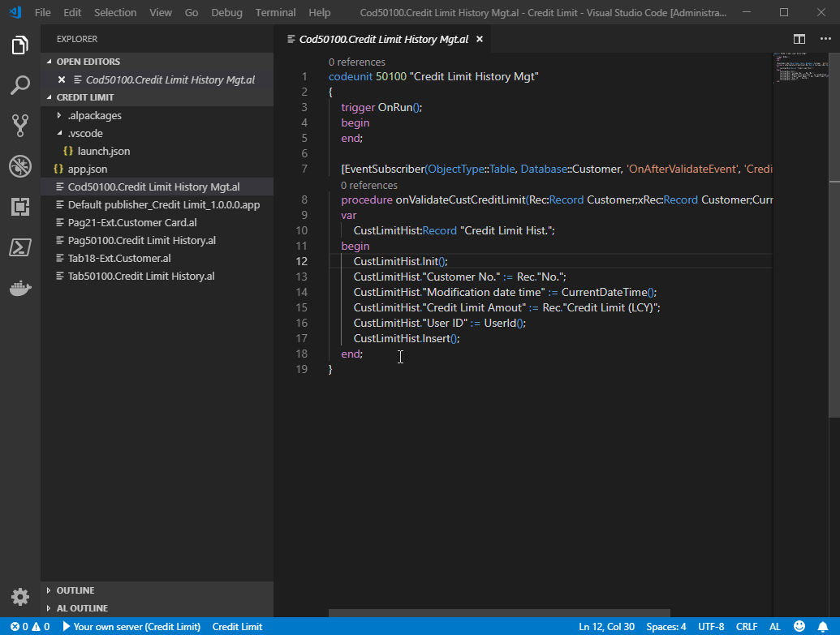Click the horizontal scrollbar in editor
The height and width of the screenshot is (635, 840).
[499, 614]
